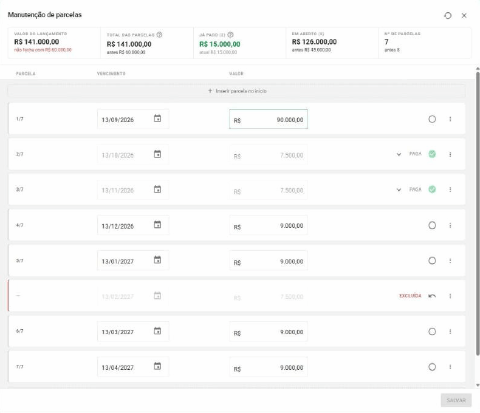Focus the R$ 90.000,00 value field
480x413 pixels.
pos(268,119)
